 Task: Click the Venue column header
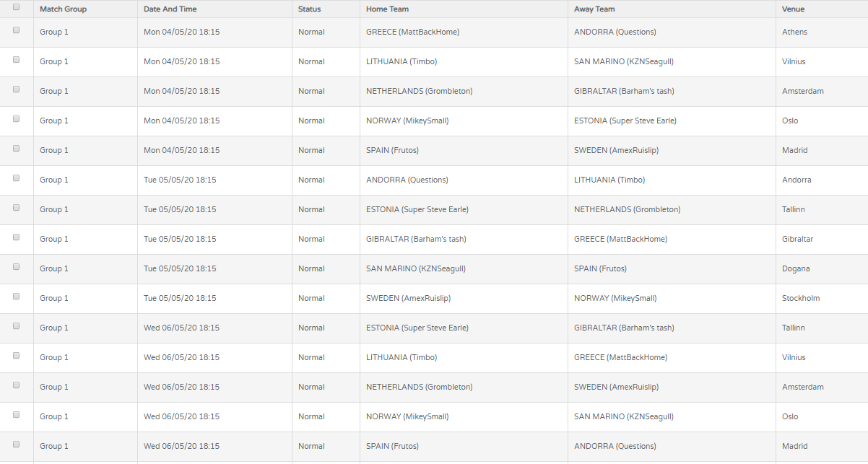[x=793, y=9]
